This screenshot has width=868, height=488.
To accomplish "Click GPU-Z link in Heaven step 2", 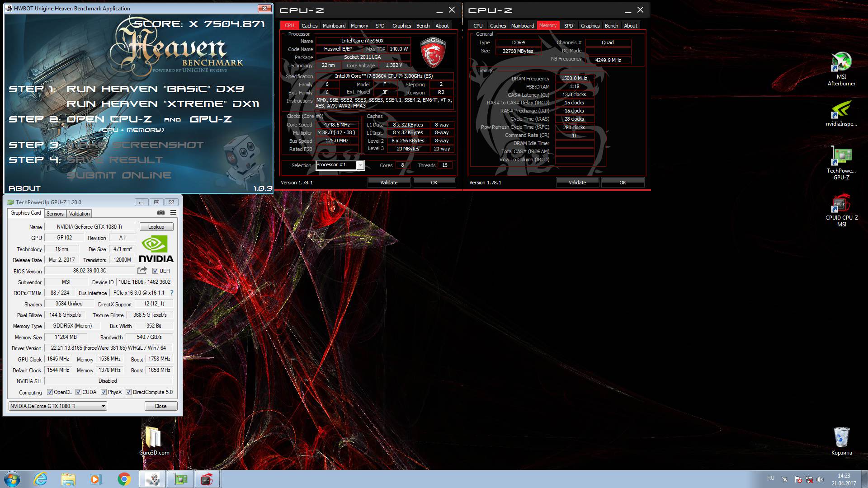I will pos(211,119).
